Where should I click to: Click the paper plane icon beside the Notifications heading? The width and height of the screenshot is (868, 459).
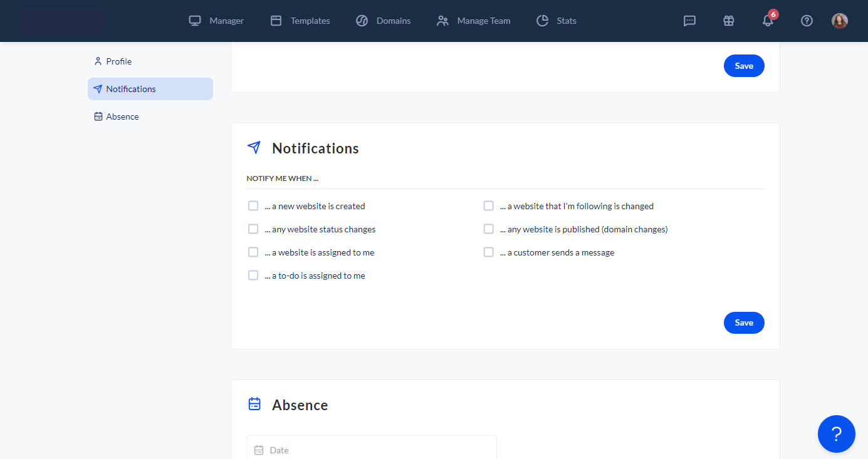pos(254,148)
